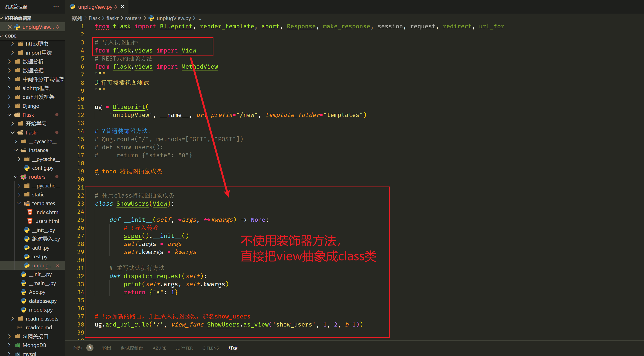644x356 pixels.
Task: Close the unplugView.py editor tab
Action: pyautogui.click(x=122, y=7)
